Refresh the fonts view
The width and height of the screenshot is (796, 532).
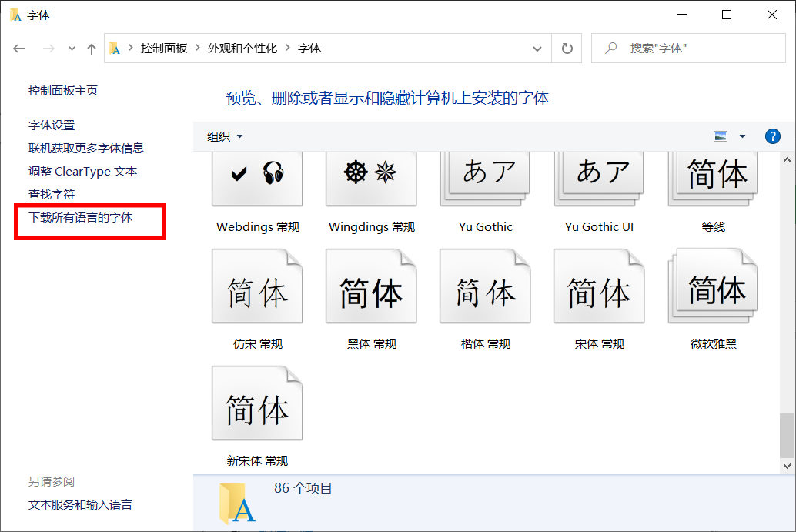tap(567, 48)
